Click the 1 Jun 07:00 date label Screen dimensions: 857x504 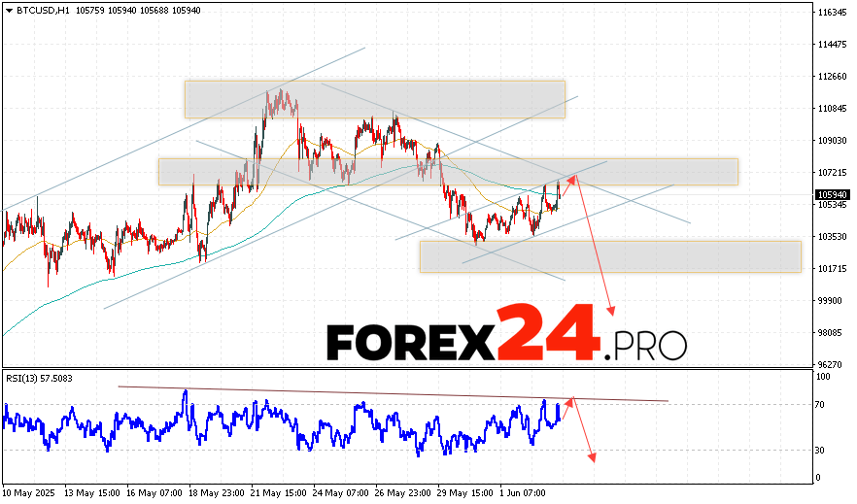tap(522, 493)
